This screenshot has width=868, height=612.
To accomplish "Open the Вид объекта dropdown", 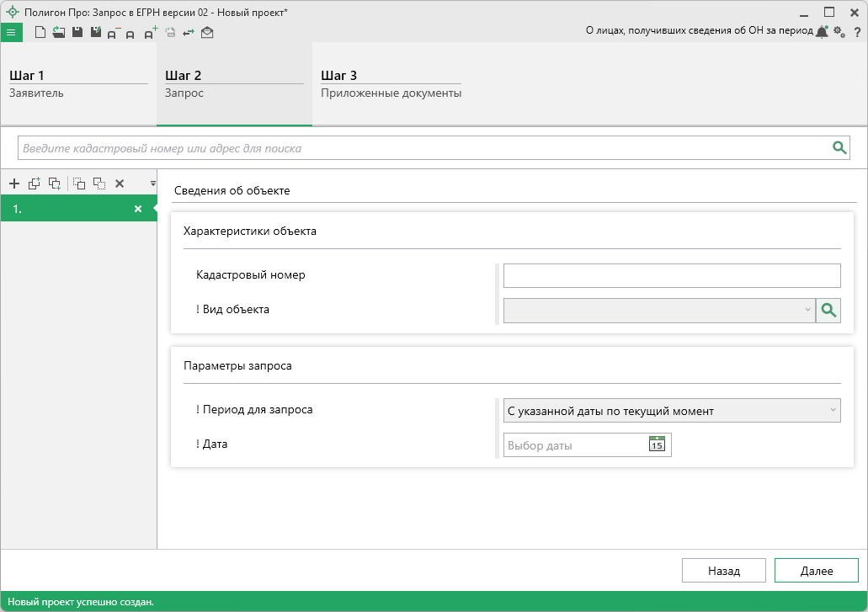I will (x=658, y=310).
